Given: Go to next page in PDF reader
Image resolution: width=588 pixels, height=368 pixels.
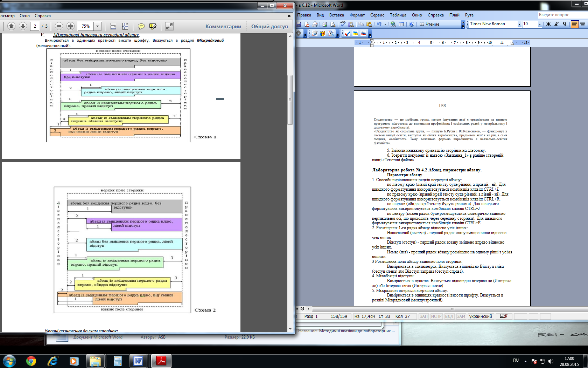Looking at the screenshot, I should 23,26.
